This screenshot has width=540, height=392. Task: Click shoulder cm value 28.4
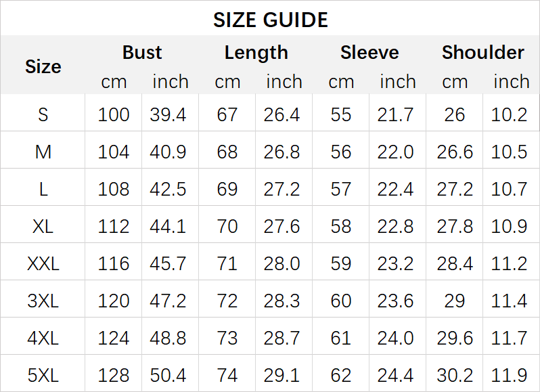pyautogui.click(x=455, y=263)
